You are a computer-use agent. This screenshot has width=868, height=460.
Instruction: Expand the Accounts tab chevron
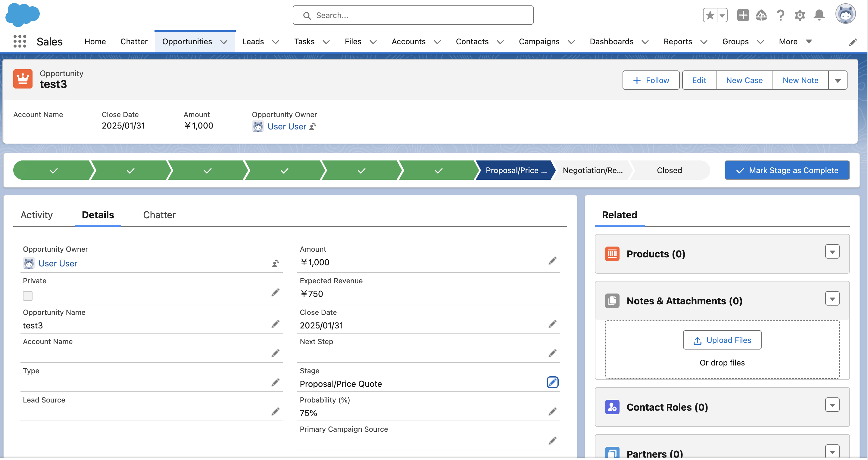tap(437, 42)
